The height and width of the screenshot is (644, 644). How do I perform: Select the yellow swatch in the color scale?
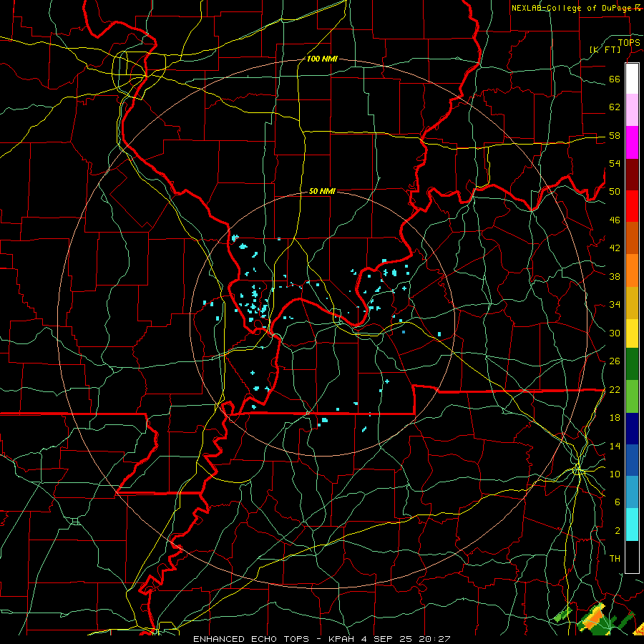pyautogui.click(x=632, y=333)
